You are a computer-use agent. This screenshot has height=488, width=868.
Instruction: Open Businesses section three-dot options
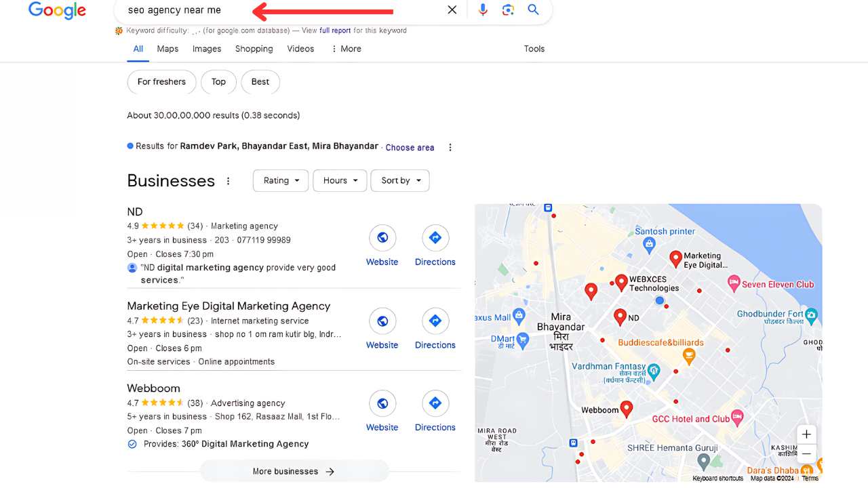tap(229, 181)
